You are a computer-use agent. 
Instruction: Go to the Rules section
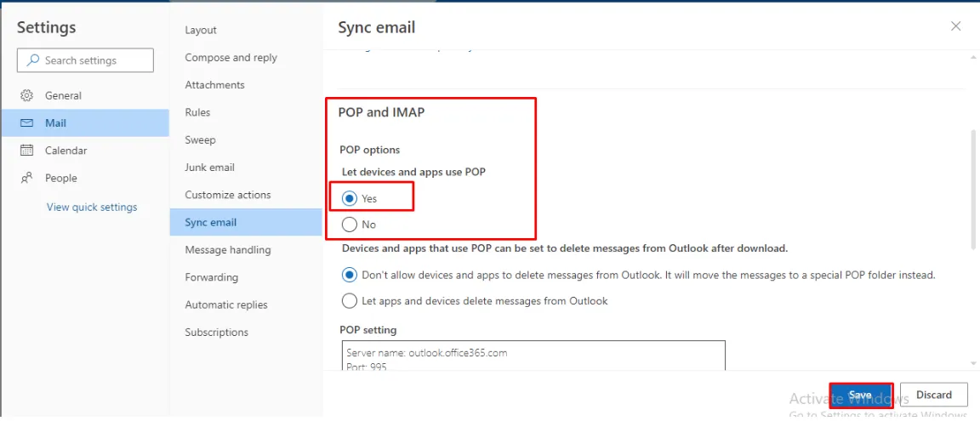(197, 112)
